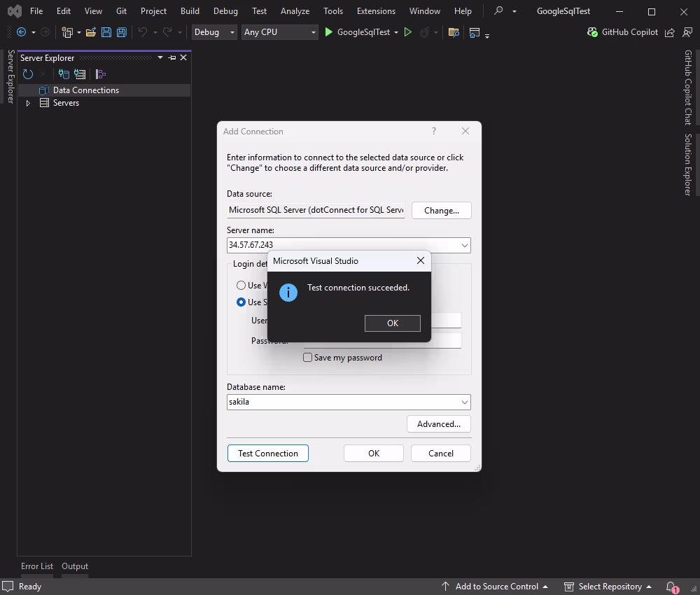Click the Undo icon in the toolbar
Viewport: 700px width, 595px height.
click(144, 31)
